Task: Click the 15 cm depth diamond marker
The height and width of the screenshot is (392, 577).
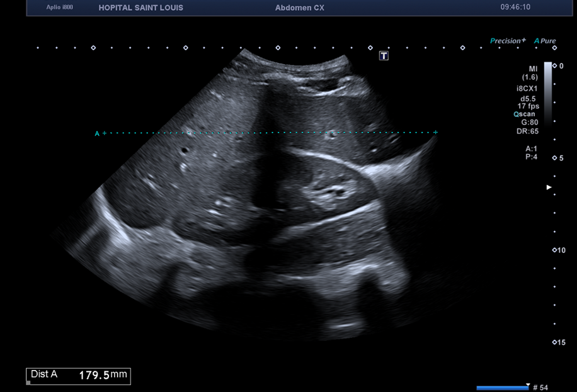Action: tap(554, 342)
